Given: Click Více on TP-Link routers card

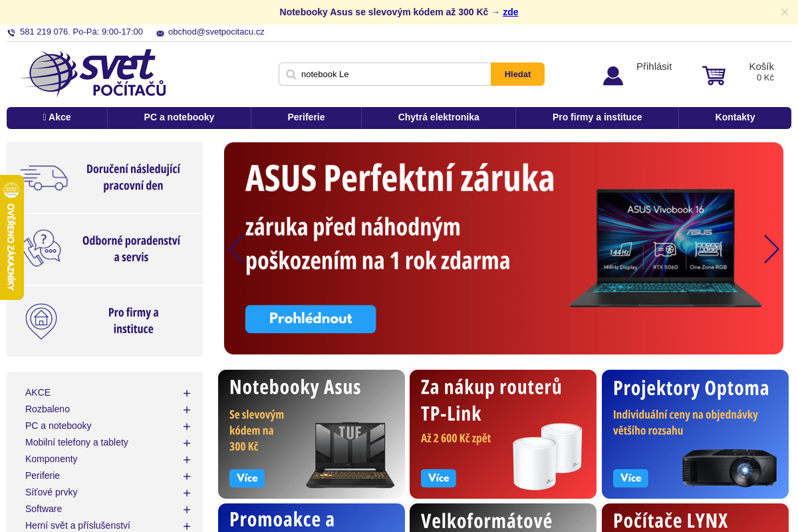Looking at the screenshot, I should [438, 478].
